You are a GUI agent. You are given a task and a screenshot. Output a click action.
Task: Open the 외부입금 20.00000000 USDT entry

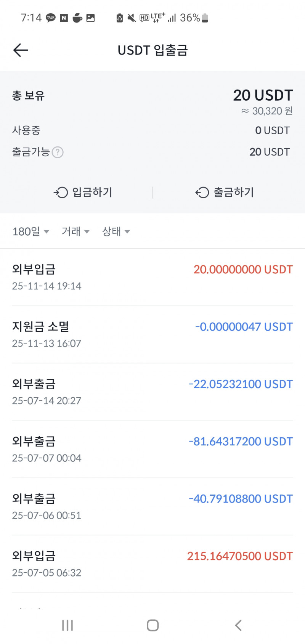coord(152,277)
